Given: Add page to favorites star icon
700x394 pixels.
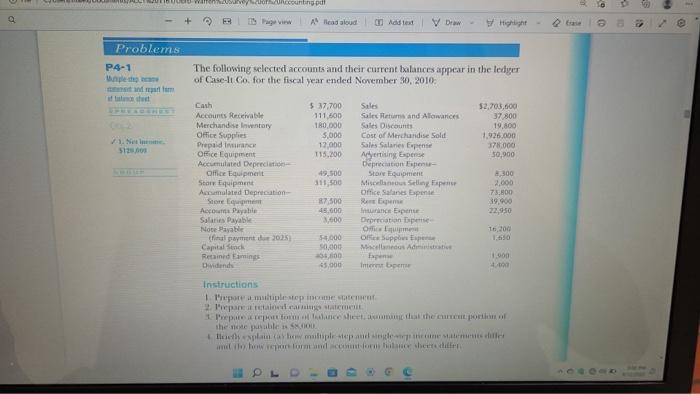Looking at the screenshot, I should click(602, 4).
